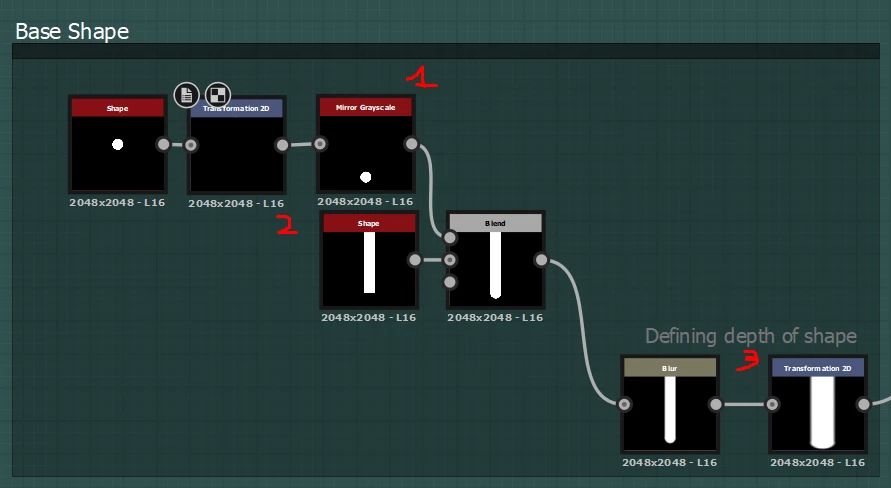Click the middle input port of Blend node
The height and width of the screenshot is (488, 891).
tap(450, 260)
